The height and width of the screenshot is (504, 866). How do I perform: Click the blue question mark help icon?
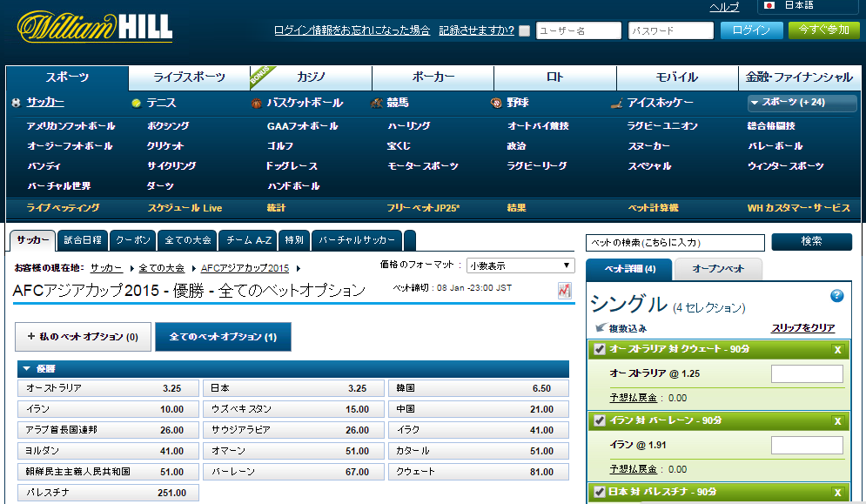pos(836,296)
